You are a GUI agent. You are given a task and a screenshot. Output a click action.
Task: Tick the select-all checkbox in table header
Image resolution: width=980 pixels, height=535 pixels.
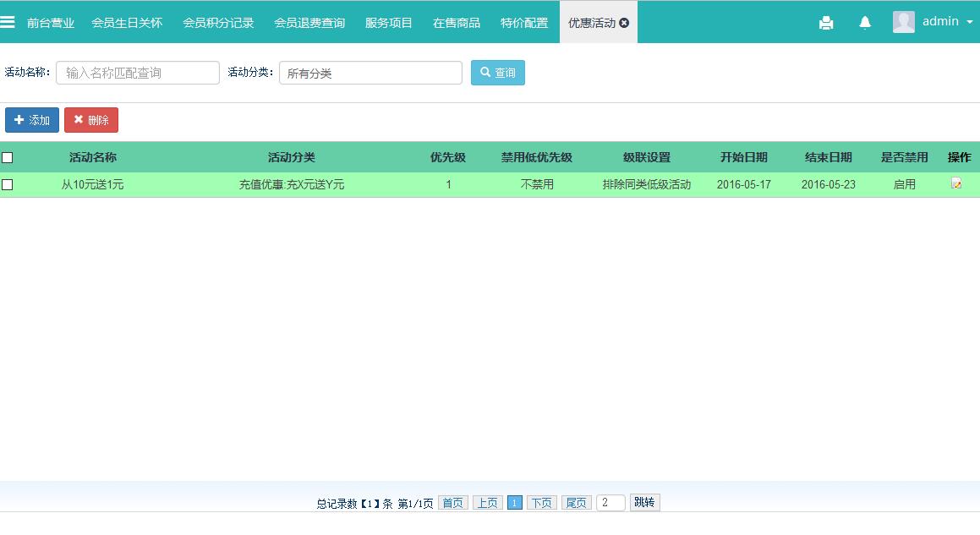tap(8, 157)
